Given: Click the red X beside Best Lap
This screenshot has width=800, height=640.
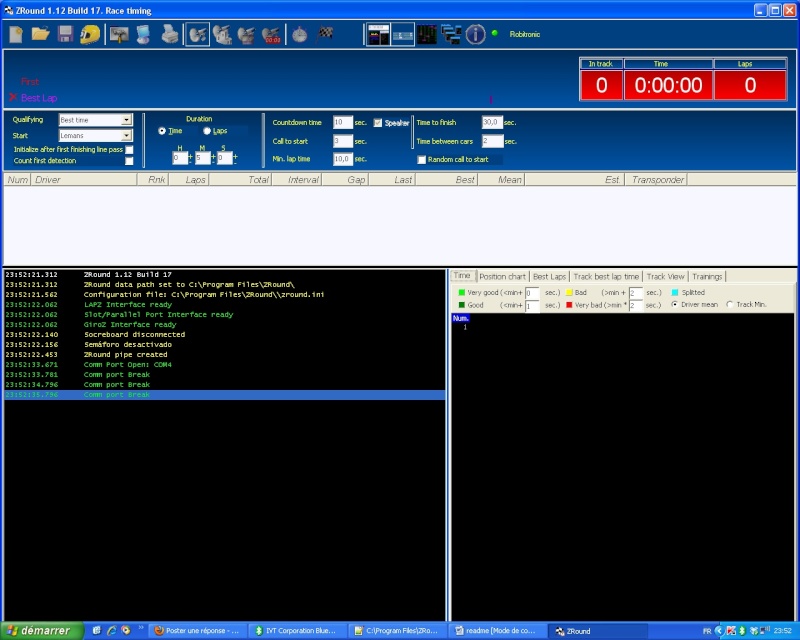Looking at the screenshot, I should point(13,97).
